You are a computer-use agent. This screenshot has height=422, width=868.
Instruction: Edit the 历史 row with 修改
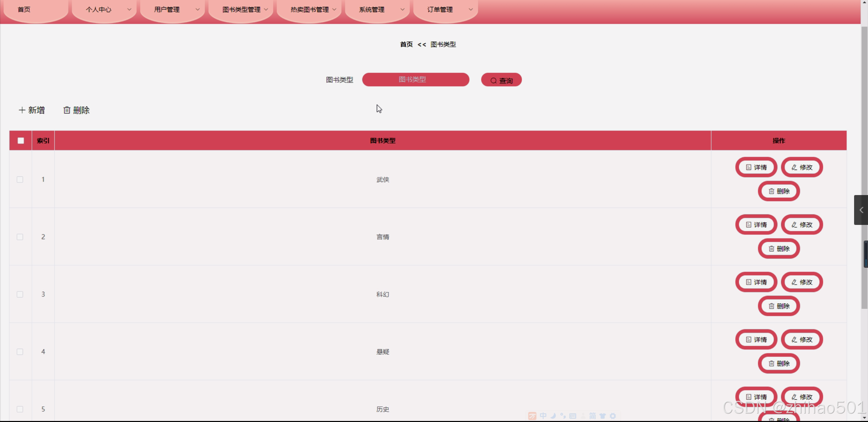coord(802,397)
